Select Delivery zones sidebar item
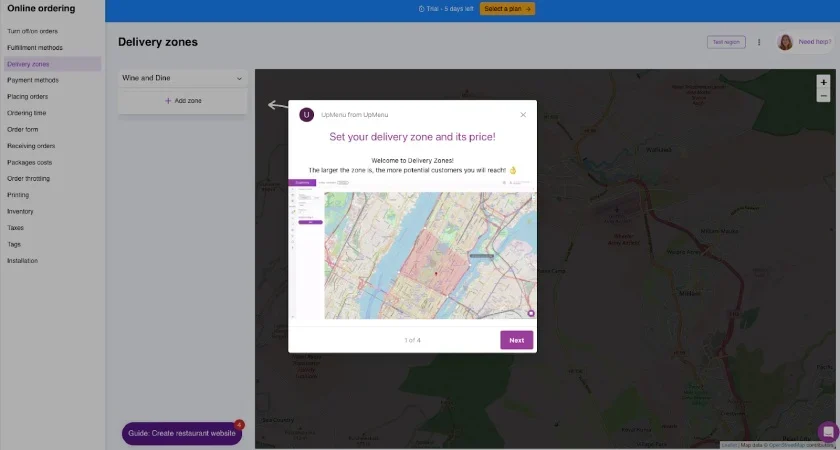Screen dimensions: 840x450 (x=52, y=64)
